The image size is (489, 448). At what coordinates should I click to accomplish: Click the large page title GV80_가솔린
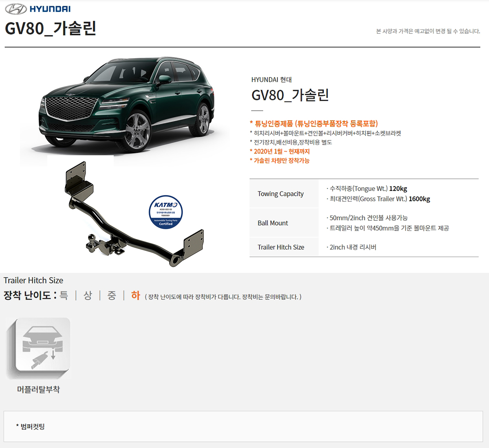pos(51,29)
